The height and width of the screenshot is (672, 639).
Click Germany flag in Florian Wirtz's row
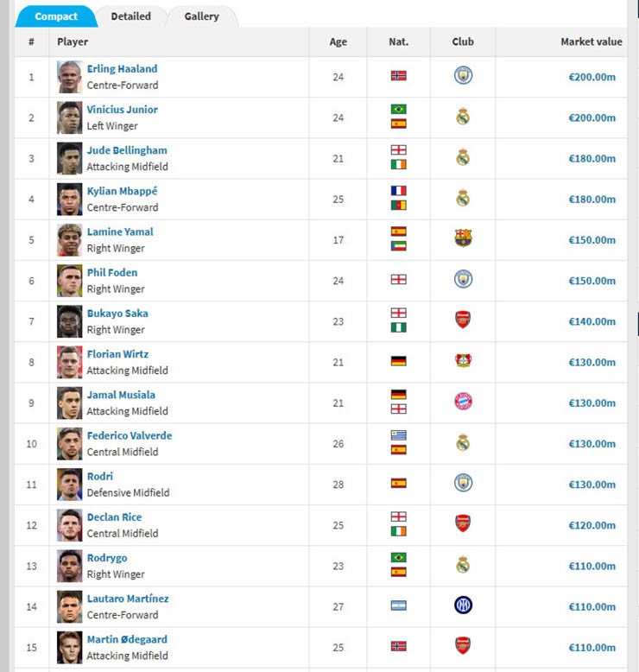(x=398, y=361)
